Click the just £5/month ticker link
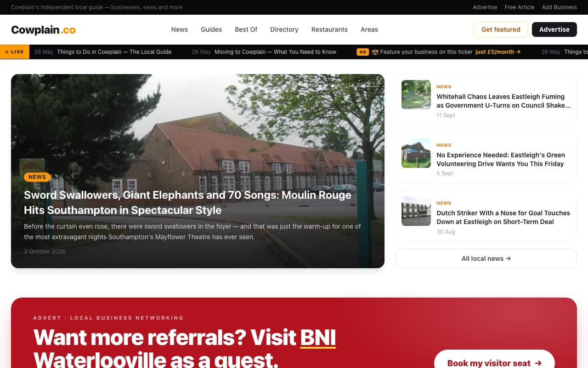588x368 pixels. pyautogui.click(x=498, y=52)
